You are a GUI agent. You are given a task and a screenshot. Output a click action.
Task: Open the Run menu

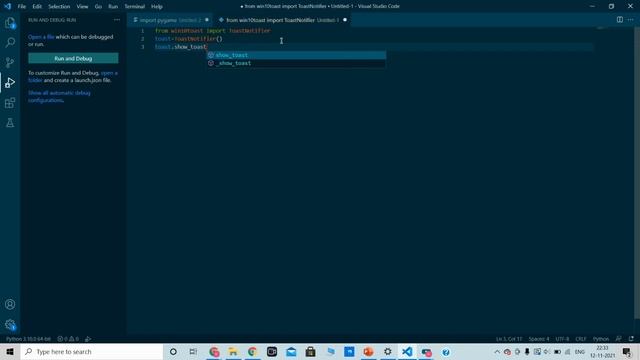point(113,7)
